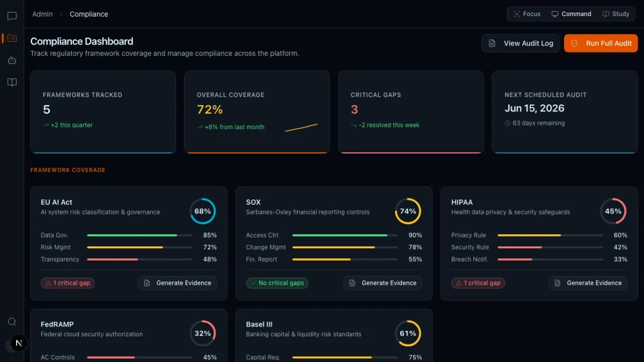Click the Basel III framework title
The height and width of the screenshot is (362, 644).
coord(259,324)
